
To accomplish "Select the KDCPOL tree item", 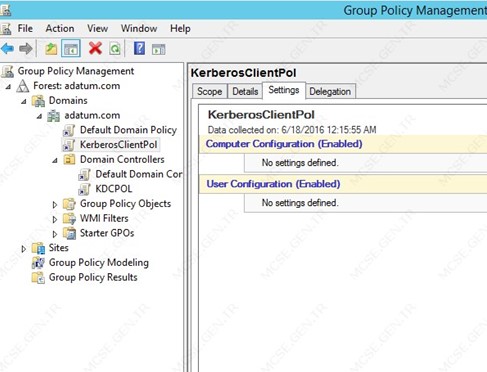I will point(114,189).
